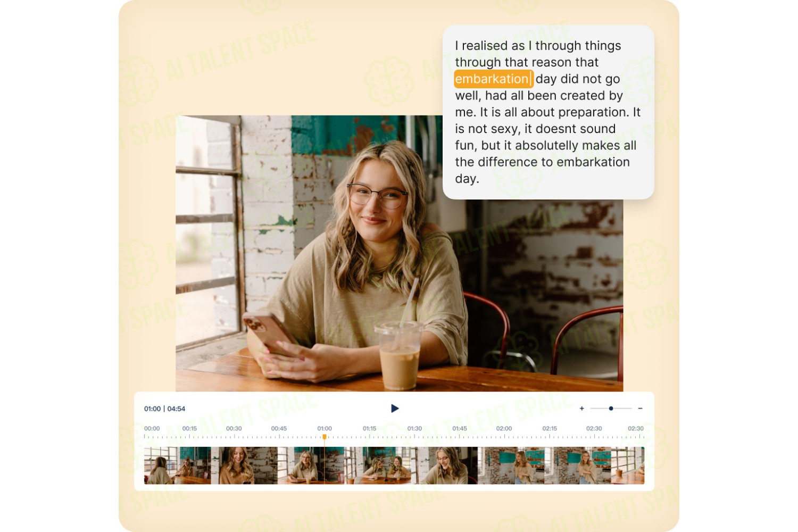Select the second filmstrip thumbnail of smiling woman

(x=244, y=465)
